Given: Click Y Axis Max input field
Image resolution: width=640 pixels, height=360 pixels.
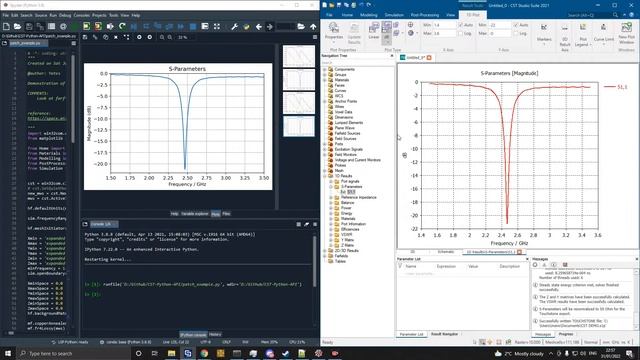Looking at the screenshot, I should point(499,33).
